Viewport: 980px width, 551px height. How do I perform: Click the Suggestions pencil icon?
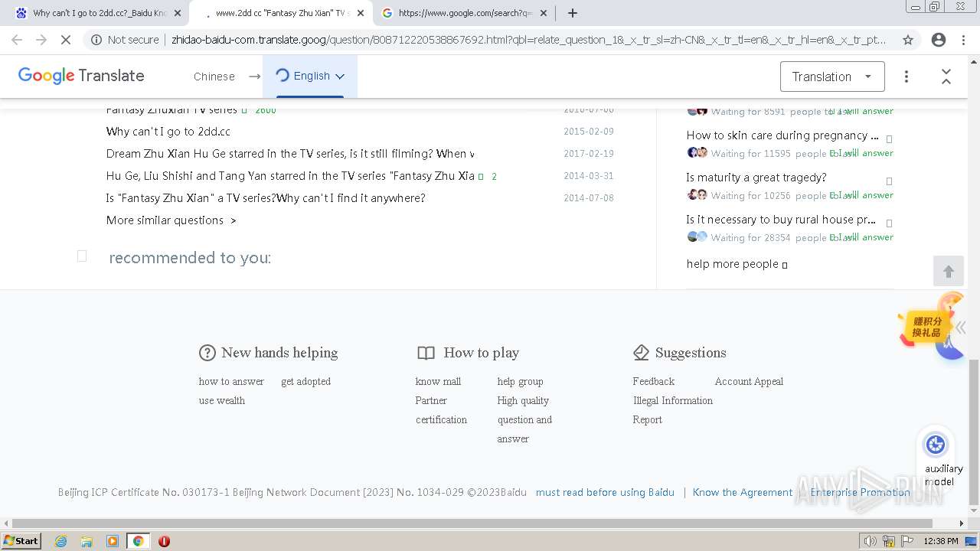[x=642, y=353]
